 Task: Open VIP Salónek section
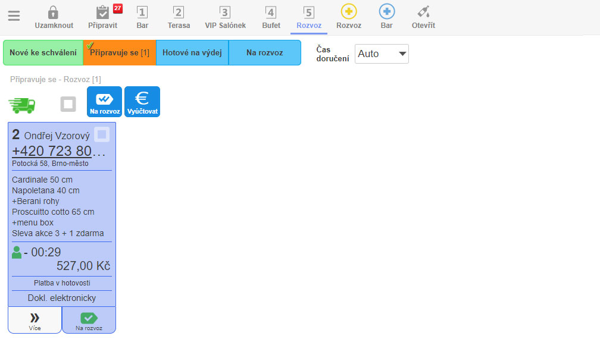tap(224, 17)
